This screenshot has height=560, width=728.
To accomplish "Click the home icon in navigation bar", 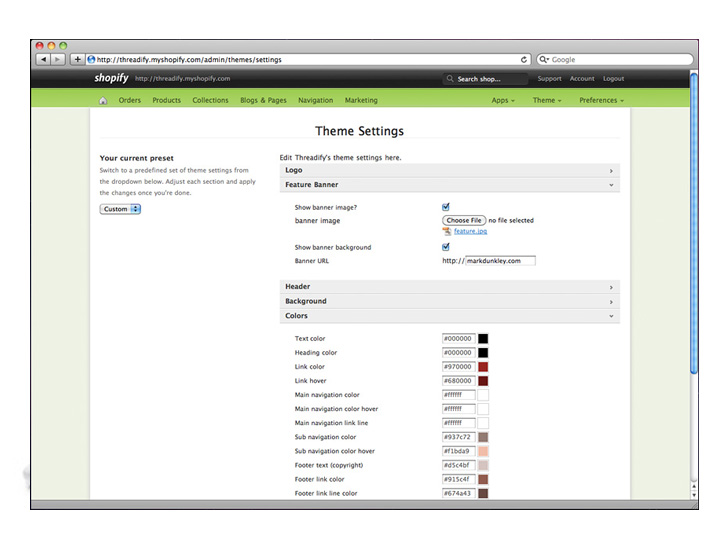I will click(104, 100).
